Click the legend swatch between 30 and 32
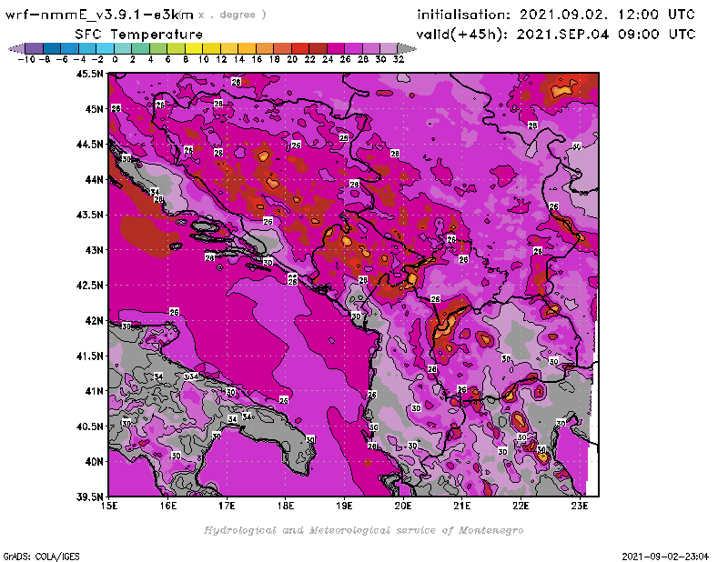Image resolution: width=728 pixels, height=562 pixels. [389, 48]
